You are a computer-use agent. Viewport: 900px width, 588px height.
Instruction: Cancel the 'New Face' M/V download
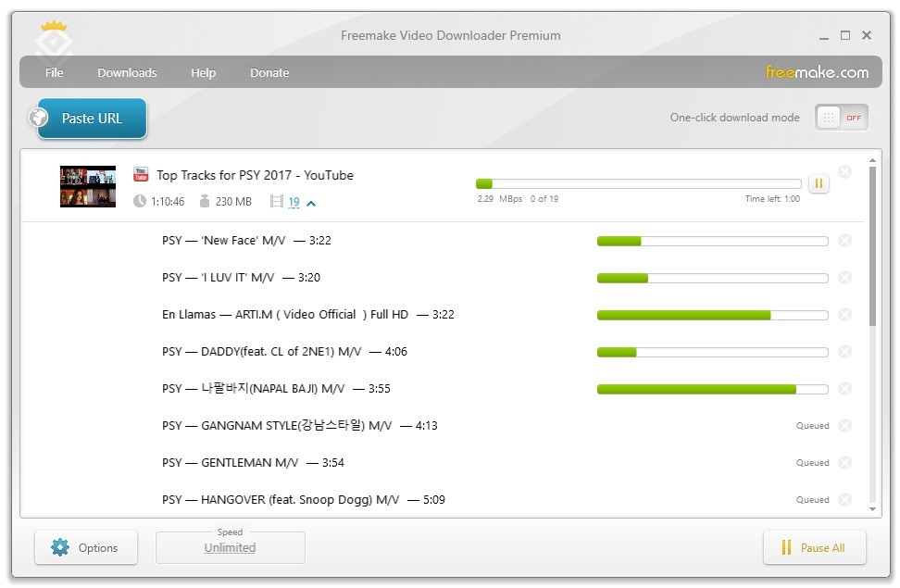coord(844,241)
